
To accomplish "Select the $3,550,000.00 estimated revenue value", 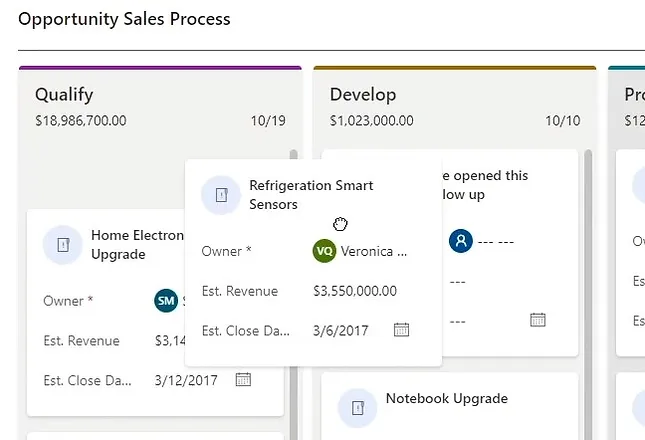I will (x=355, y=291).
